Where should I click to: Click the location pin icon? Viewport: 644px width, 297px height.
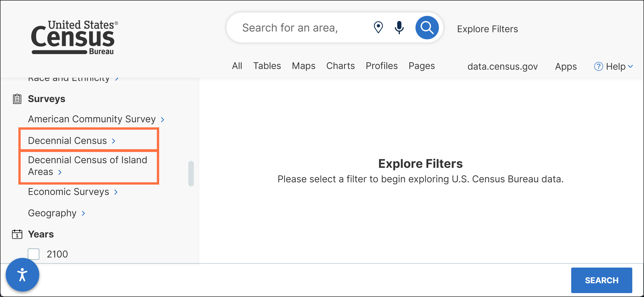[x=378, y=28]
